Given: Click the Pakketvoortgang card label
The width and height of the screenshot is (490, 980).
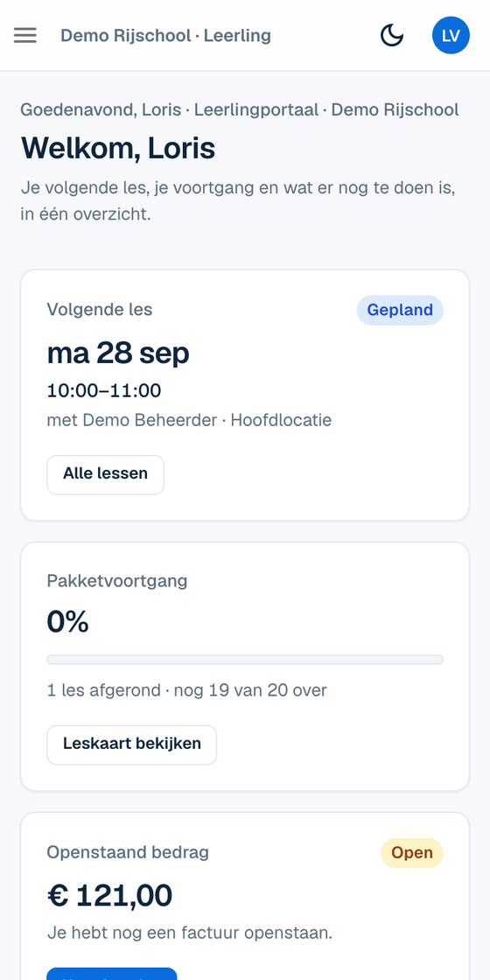Looking at the screenshot, I should (117, 581).
